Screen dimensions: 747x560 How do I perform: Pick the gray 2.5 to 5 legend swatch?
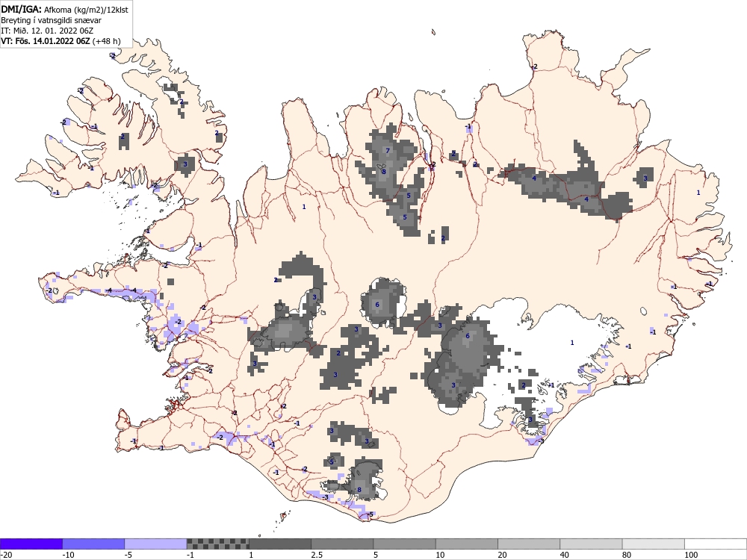tap(342, 544)
